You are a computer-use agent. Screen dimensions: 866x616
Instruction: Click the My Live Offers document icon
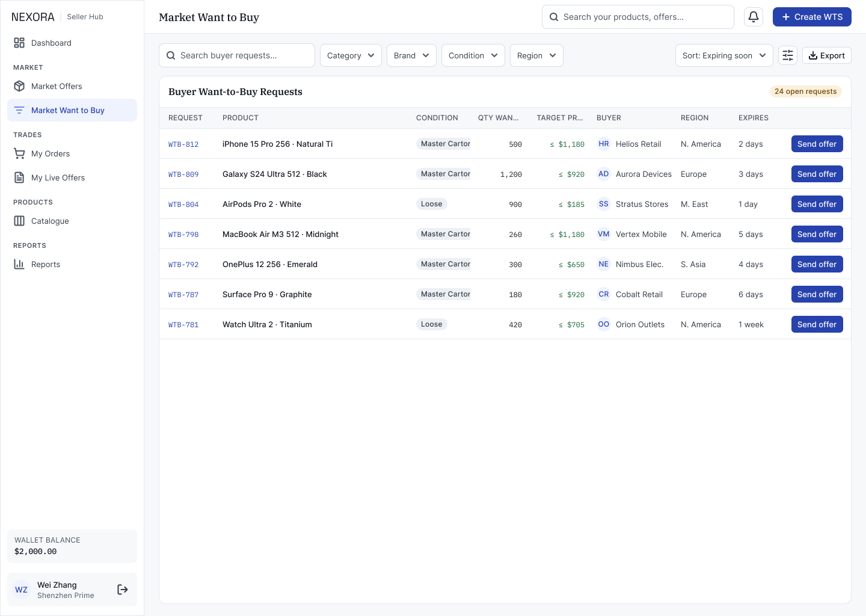(19, 177)
